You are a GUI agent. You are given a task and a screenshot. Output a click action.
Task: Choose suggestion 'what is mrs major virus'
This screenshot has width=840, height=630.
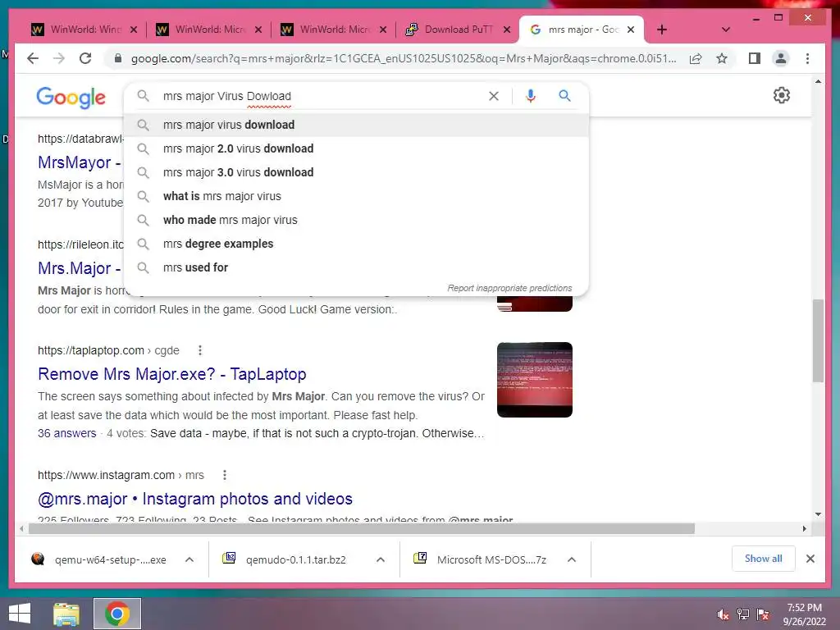(356, 196)
